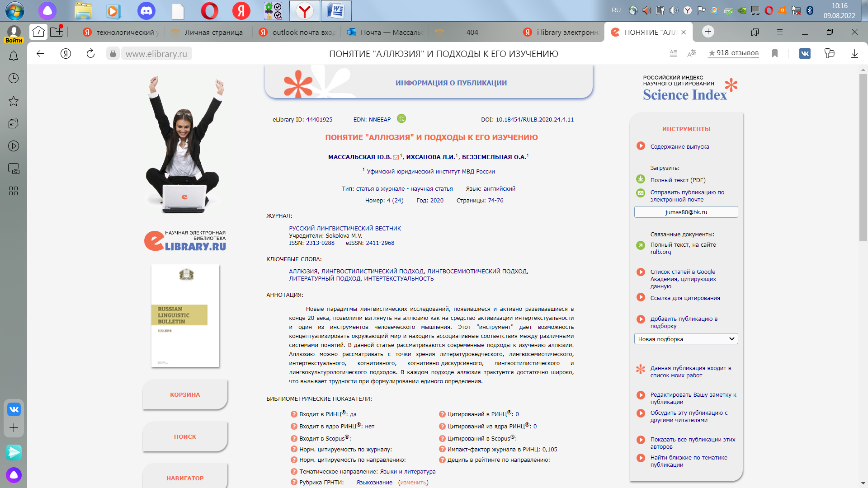Click the green EDN QR code icon

401,118
